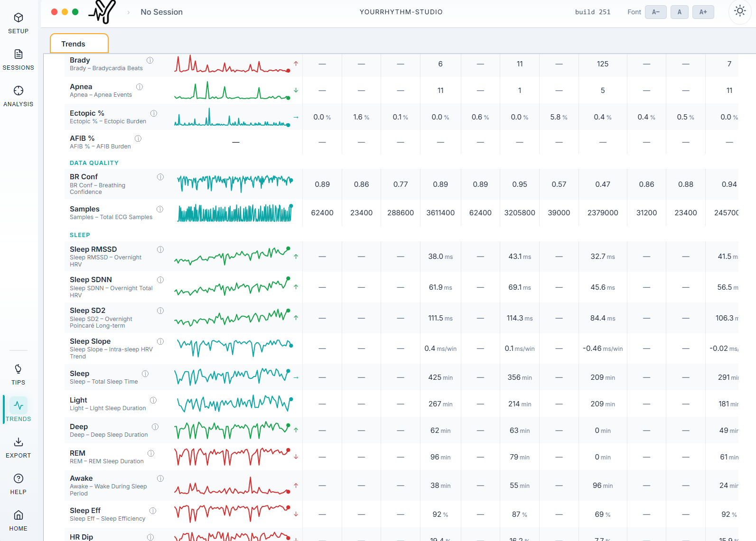Click the Brady value 125
756x541 pixels.
click(x=603, y=64)
